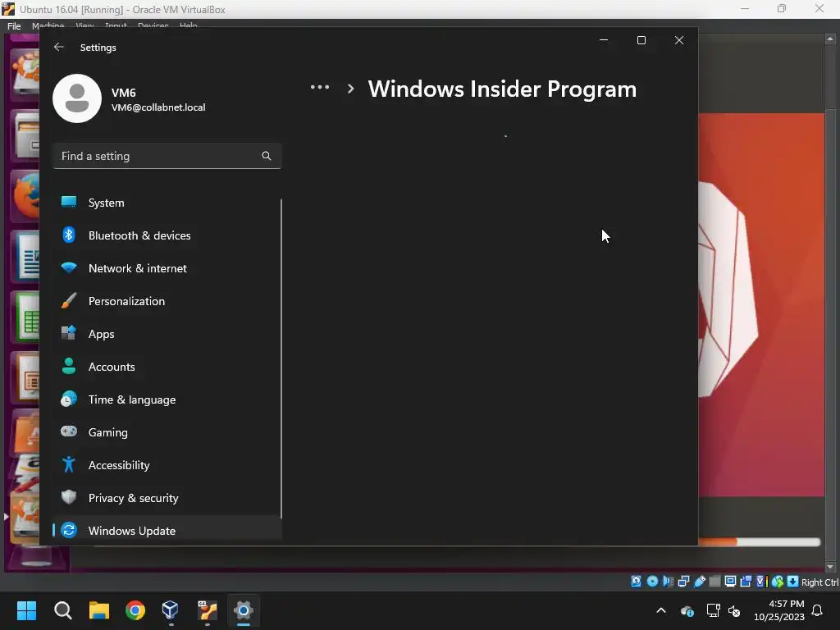Viewport: 840px width, 630px height.
Task: Open Apps settings
Action: pyautogui.click(x=167, y=334)
